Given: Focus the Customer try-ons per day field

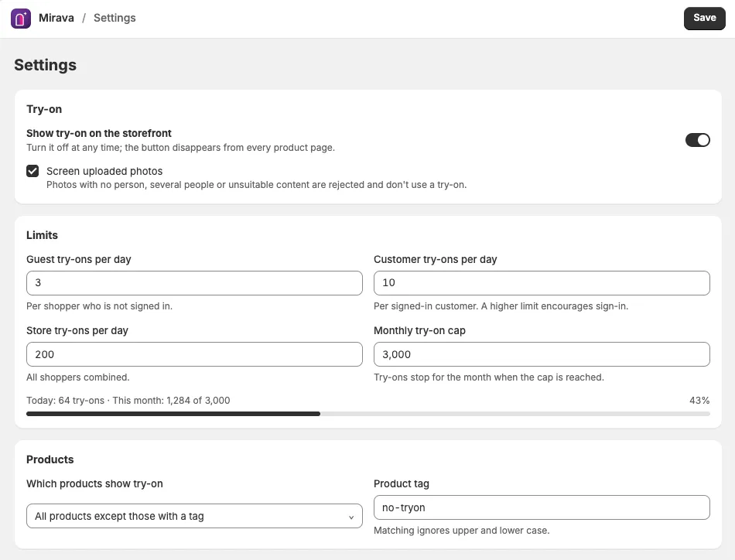Looking at the screenshot, I should [542, 283].
